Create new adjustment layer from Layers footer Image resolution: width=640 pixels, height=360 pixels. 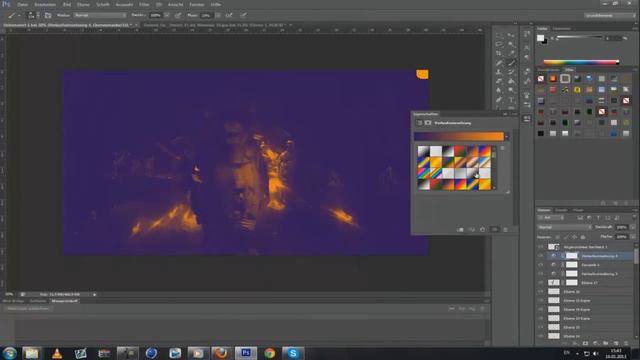(x=596, y=344)
